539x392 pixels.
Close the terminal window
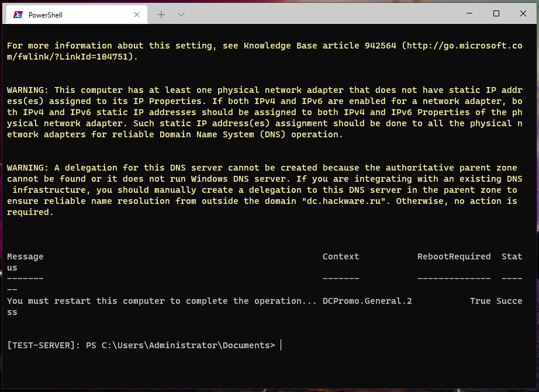pyautogui.click(x=524, y=14)
